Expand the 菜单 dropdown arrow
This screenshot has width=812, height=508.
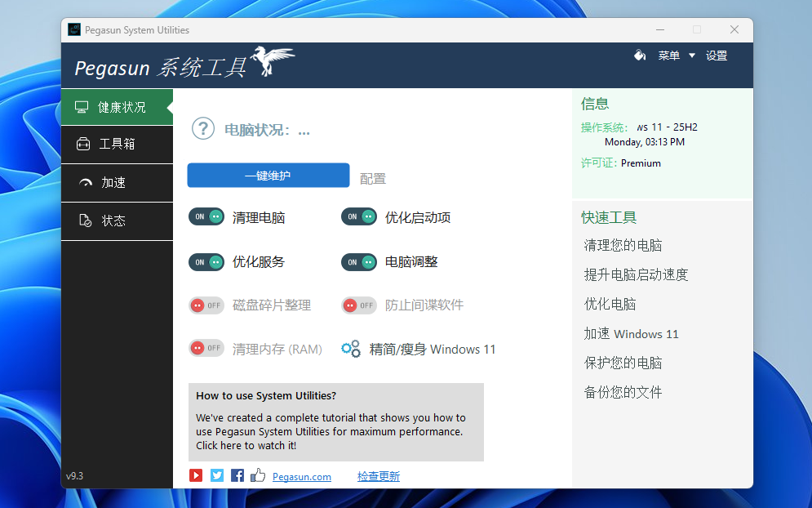(692, 56)
